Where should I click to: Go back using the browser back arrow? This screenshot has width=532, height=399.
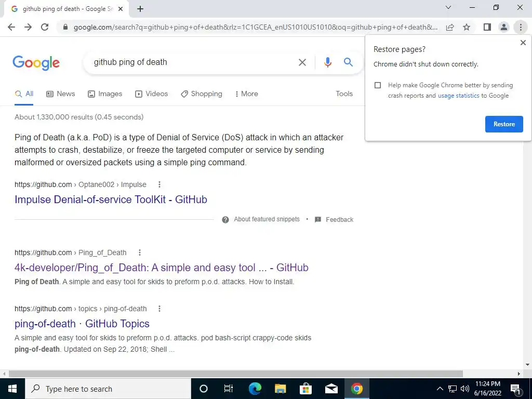click(x=11, y=27)
